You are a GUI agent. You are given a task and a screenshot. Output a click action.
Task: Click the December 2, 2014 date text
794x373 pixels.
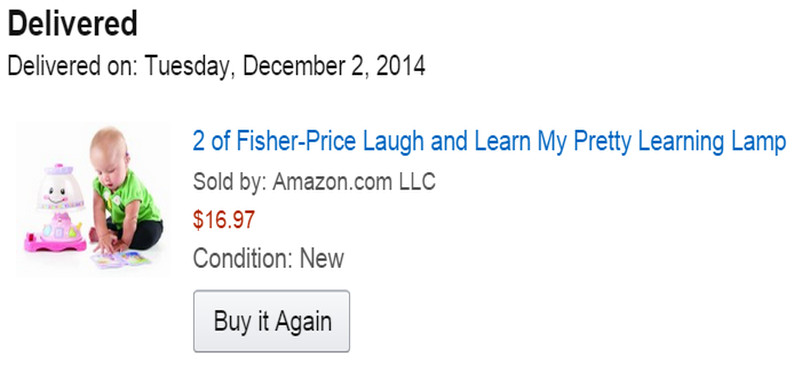pyautogui.click(x=334, y=66)
